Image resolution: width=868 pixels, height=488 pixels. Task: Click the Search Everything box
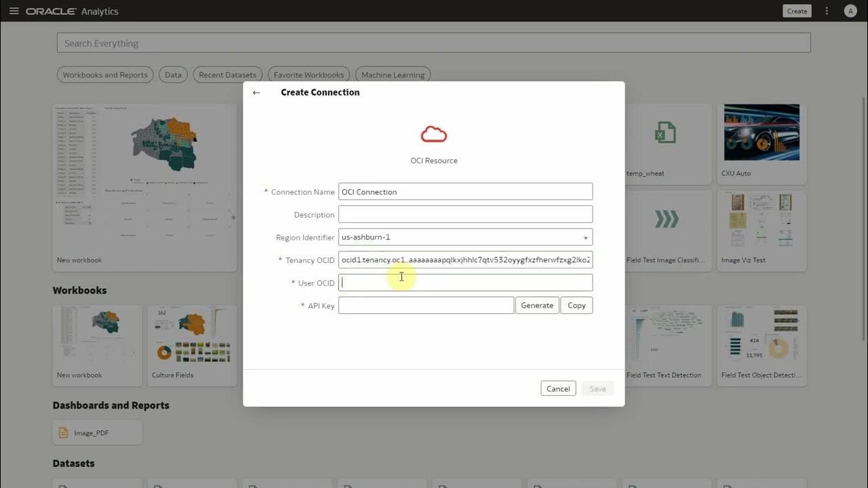[433, 43]
